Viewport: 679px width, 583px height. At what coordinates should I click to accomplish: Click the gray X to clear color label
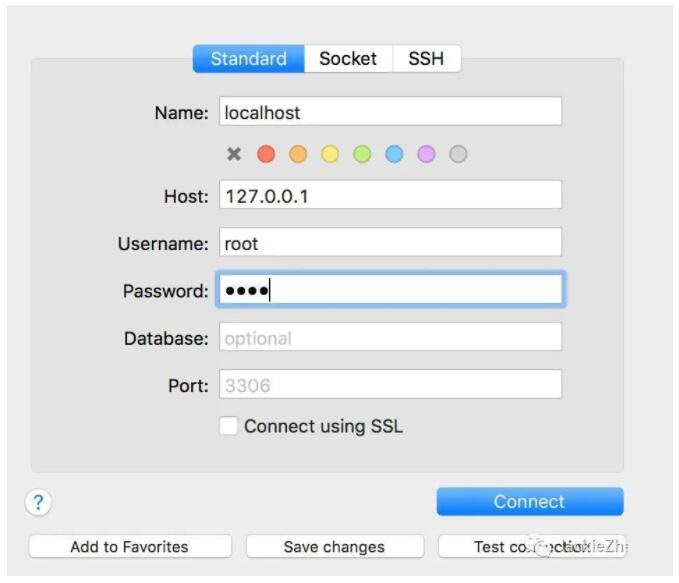click(234, 154)
